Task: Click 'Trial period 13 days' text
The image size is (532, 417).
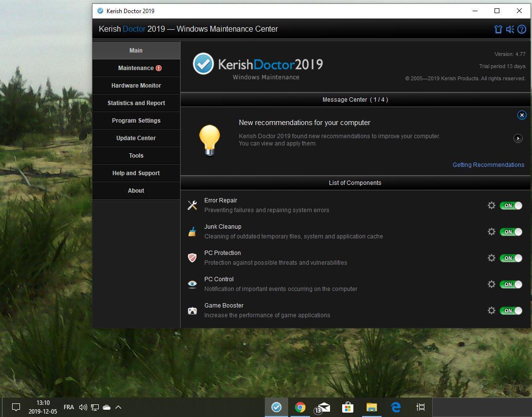Action: [x=502, y=66]
